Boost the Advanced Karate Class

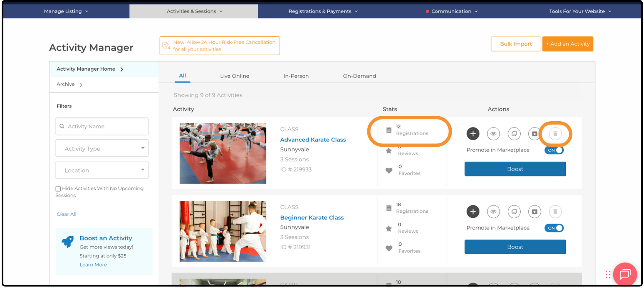point(515,169)
